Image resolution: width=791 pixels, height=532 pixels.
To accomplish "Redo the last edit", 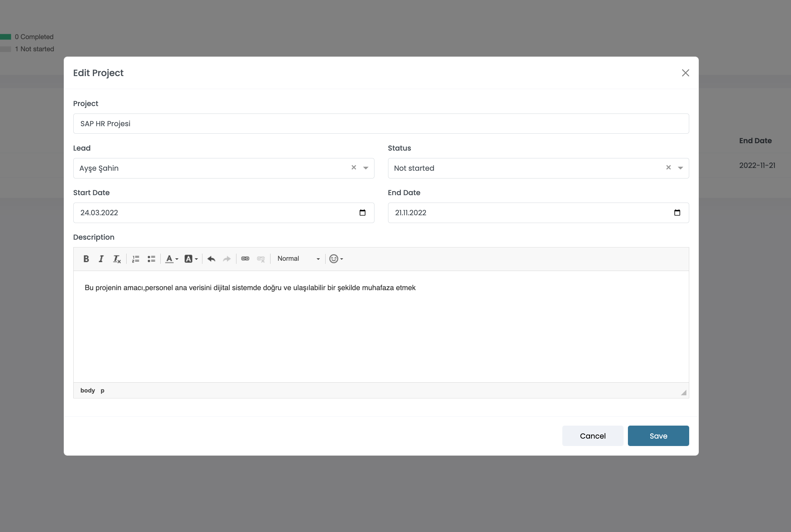I will click(x=227, y=259).
